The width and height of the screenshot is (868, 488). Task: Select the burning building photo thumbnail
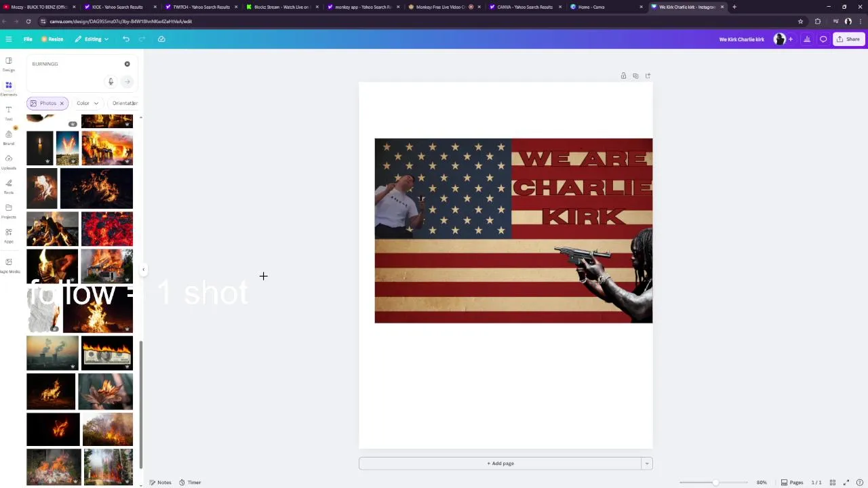tap(107, 148)
